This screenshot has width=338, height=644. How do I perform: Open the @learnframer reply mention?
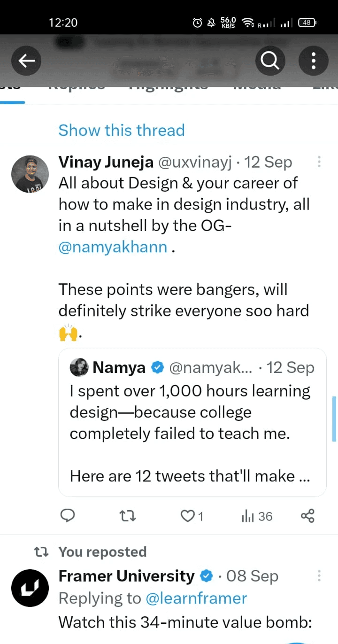tap(196, 598)
